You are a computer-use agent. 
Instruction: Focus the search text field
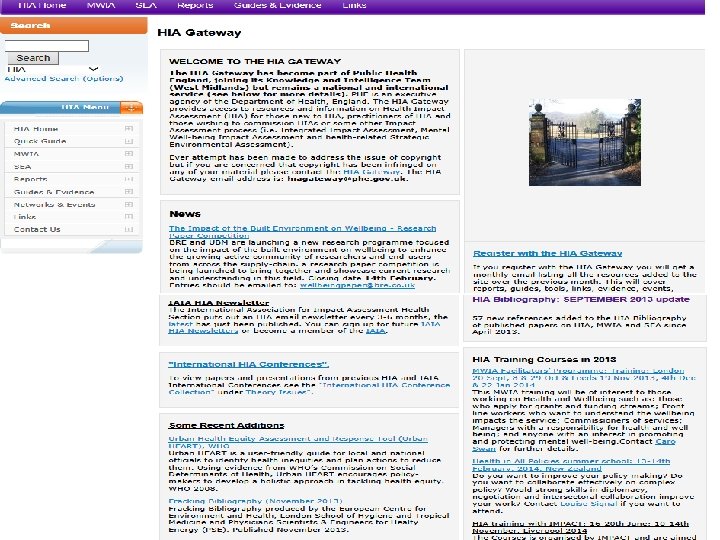pos(46,45)
